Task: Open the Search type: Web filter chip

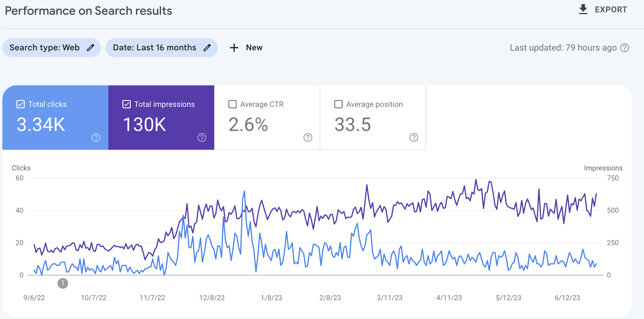Action: [45, 48]
